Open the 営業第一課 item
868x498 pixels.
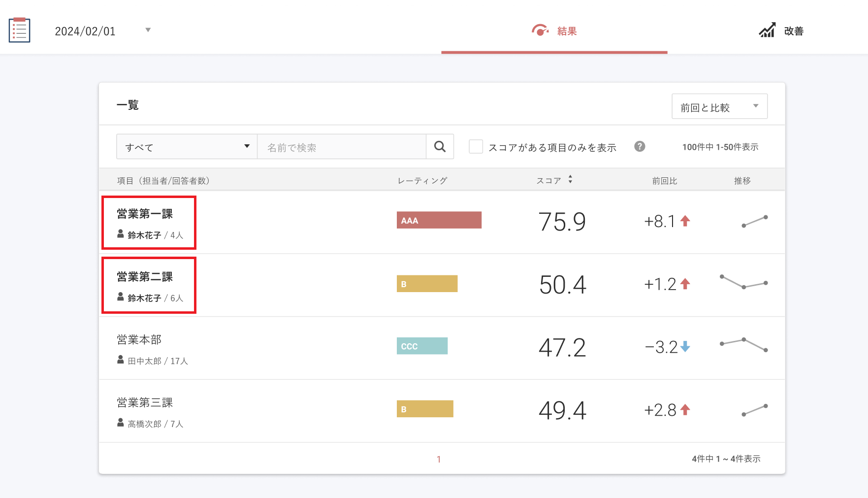(x=145, y=214)
